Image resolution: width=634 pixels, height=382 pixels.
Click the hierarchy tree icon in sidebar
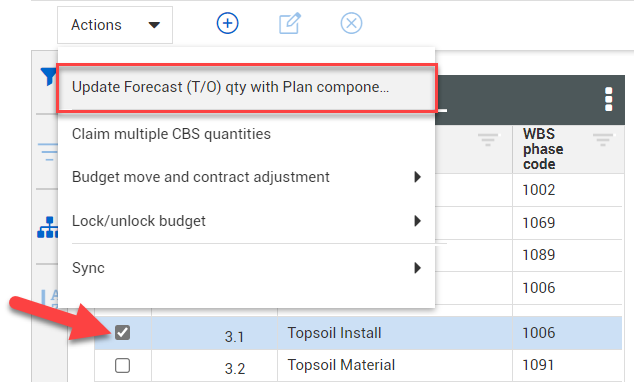[48, 228]
